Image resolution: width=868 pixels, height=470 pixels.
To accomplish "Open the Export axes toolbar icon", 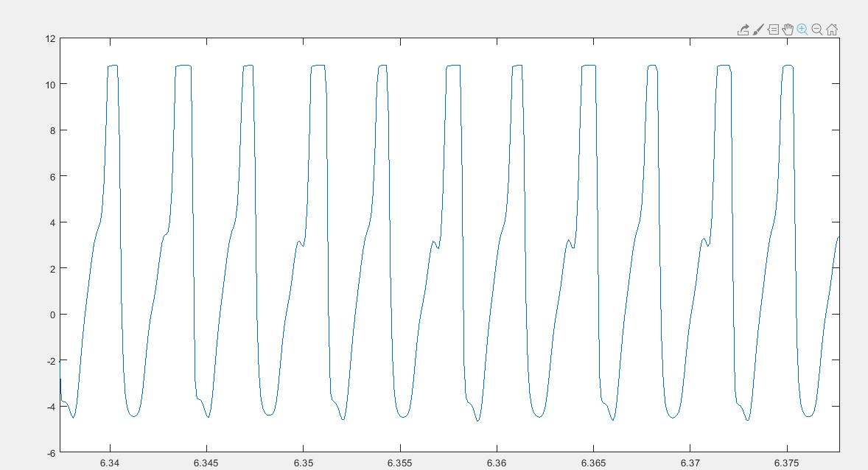I will (x=743, y=30).
